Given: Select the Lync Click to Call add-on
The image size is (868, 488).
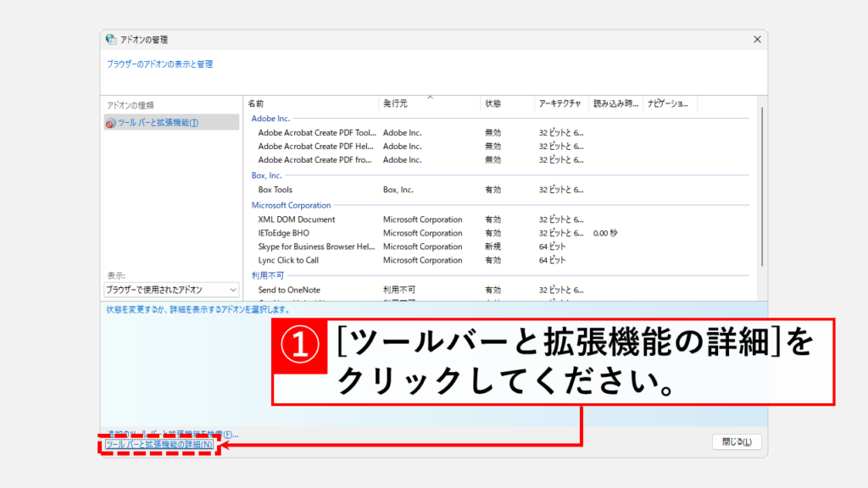Looking at the screenshot, I should [x=288, y=260].
